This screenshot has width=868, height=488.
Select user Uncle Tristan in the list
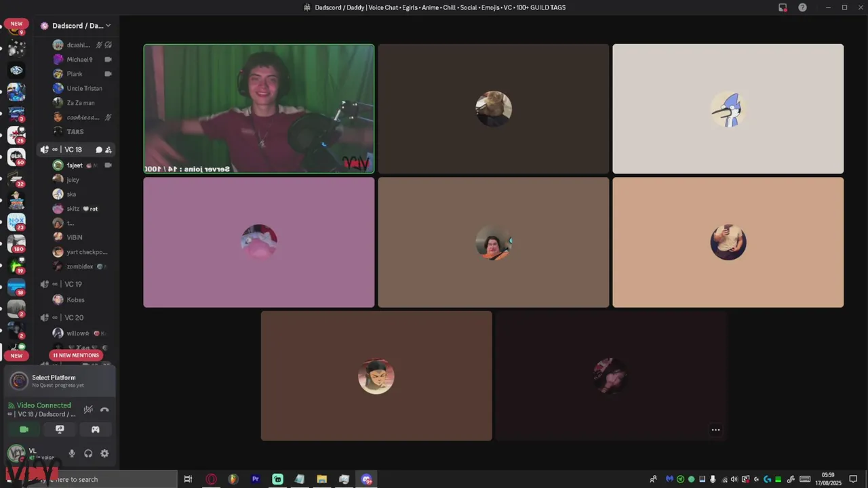point(82,88)
